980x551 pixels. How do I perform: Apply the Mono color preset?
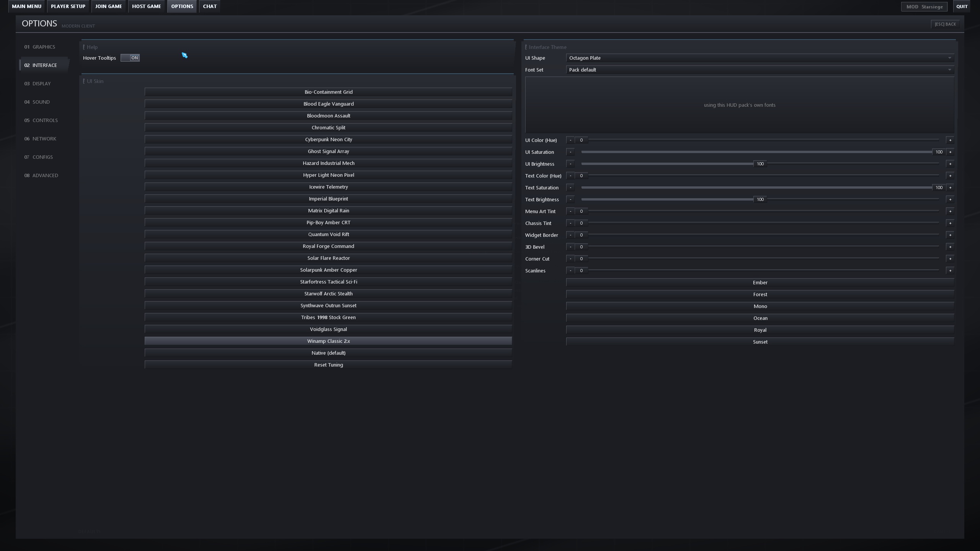(x=760, y=306)
